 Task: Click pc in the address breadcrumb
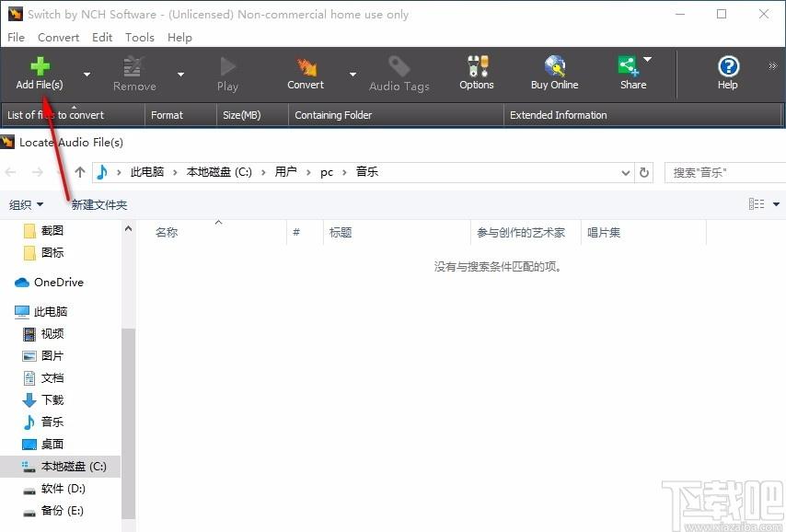click(x=327, y=172)
